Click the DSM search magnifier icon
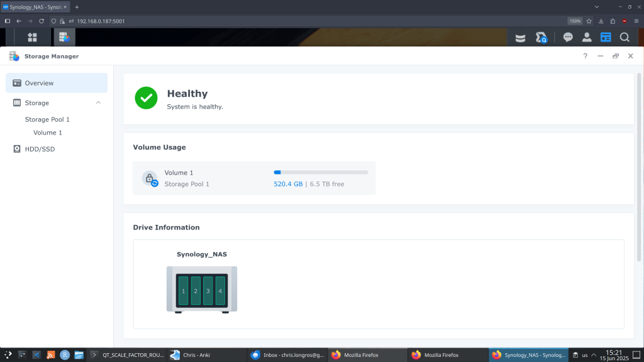The height and width of the screenshot is (362, 644). [625, 37]
